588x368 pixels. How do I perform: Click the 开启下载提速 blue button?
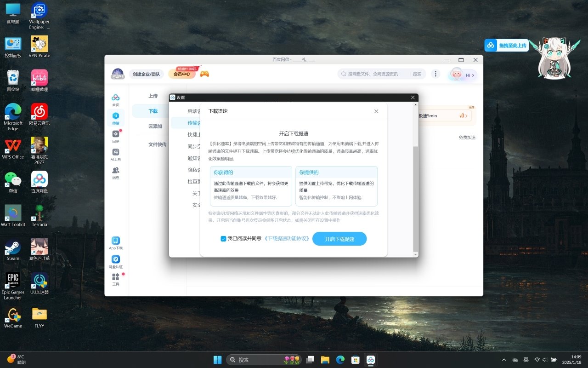[x=339, y=239]
